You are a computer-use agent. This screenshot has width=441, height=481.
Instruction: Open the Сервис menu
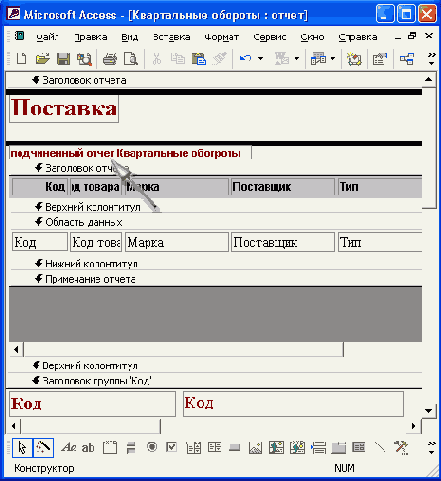270,37
